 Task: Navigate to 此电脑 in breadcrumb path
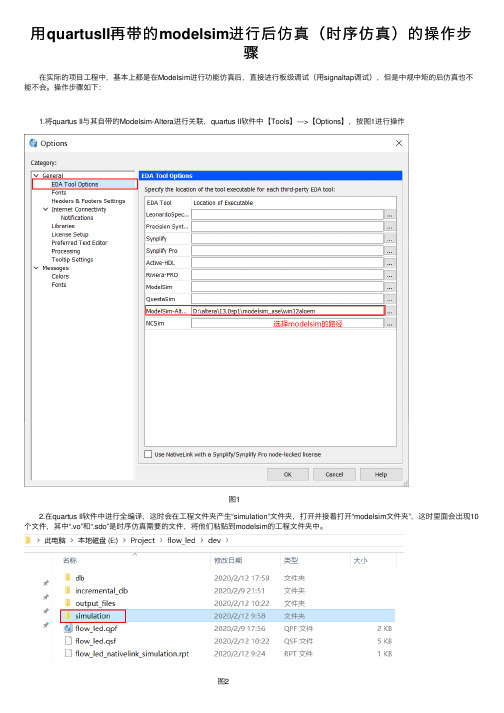pos(55,540)
